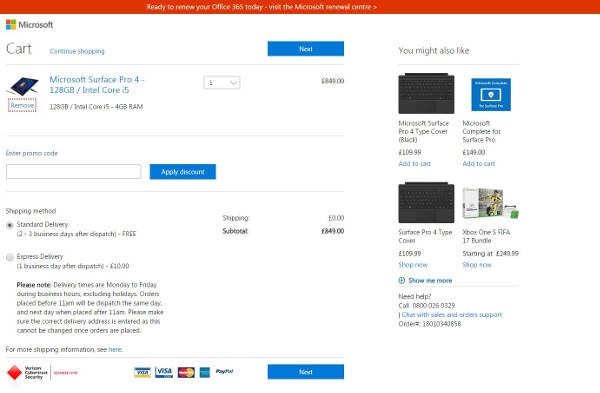Click the Subtotal £849.00 amount

(333, 231)
